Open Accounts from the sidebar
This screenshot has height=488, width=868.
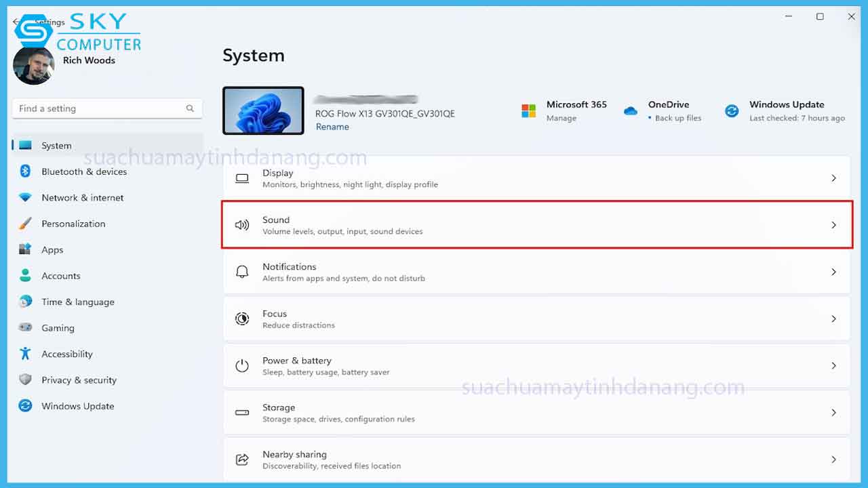click(60, 276)
